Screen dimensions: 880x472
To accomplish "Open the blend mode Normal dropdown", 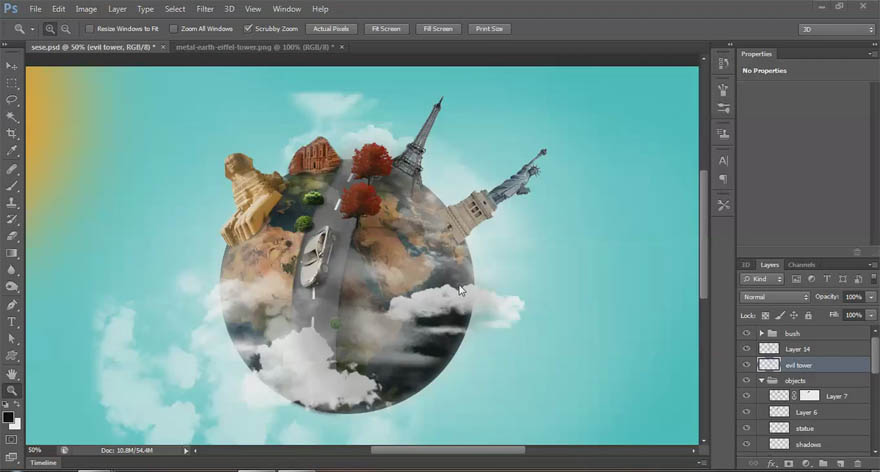I will 774,297.
